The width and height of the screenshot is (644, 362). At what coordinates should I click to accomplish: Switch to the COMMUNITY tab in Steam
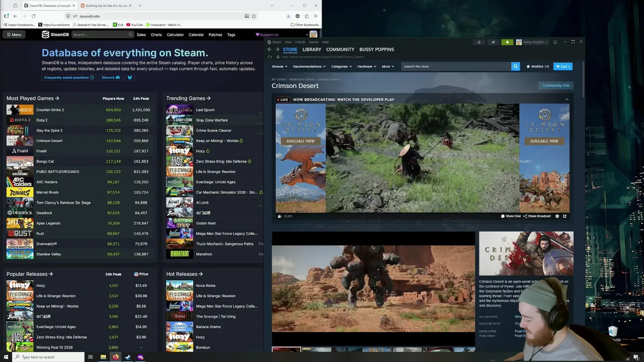point(340,49)
